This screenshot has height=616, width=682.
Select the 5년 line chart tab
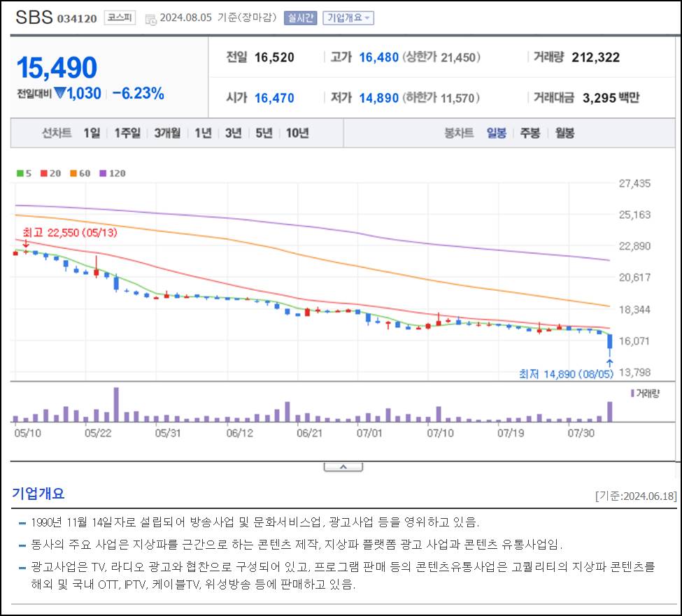[x=264, y=133]
